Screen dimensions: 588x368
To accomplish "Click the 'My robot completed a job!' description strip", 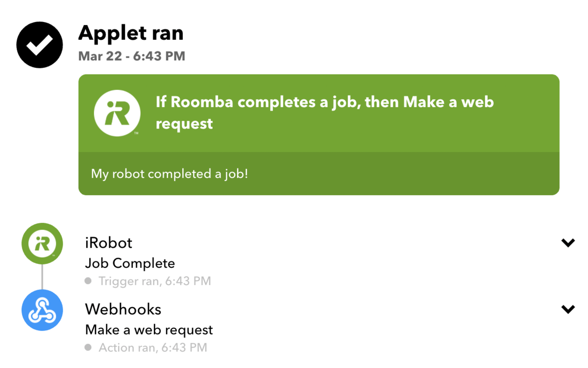I will (x=319, y=174).
